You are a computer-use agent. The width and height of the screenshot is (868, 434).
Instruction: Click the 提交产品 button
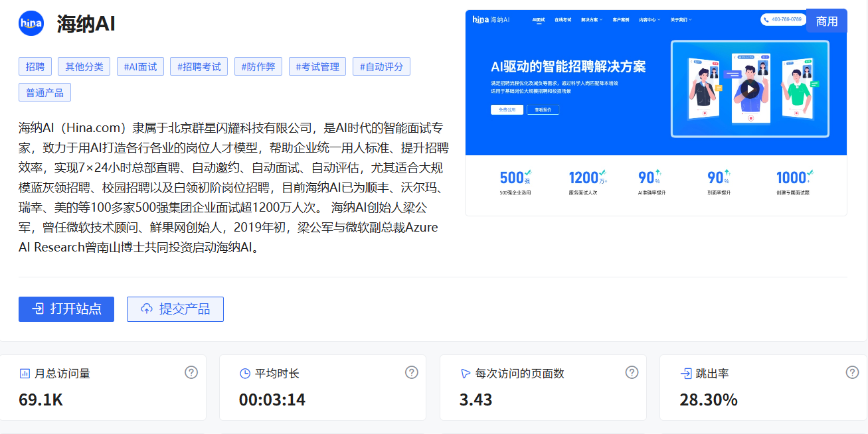[x=175, y=309]
